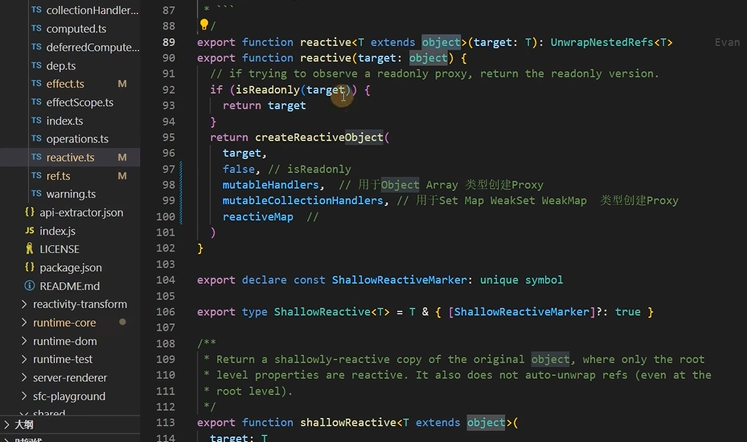747x442 pixels.
Task: Click JSON braces icon beside api-extractor.json
Action: coord(30,212)
